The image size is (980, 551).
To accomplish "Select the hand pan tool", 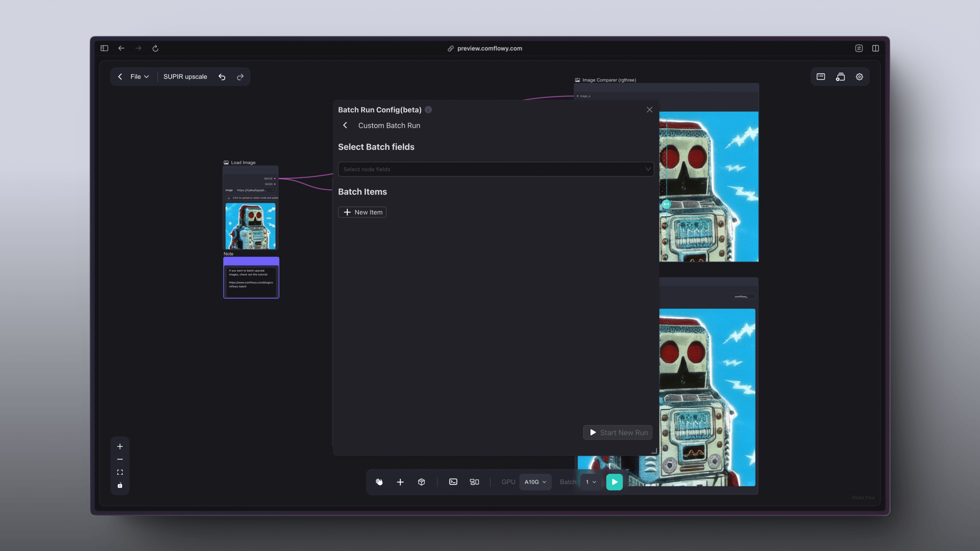I will pos(379,482).
